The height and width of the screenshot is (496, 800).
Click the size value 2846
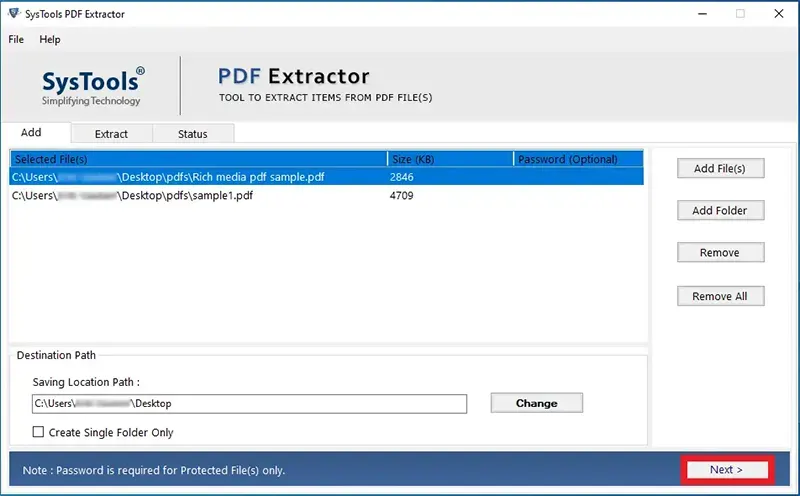click(402, 177)
